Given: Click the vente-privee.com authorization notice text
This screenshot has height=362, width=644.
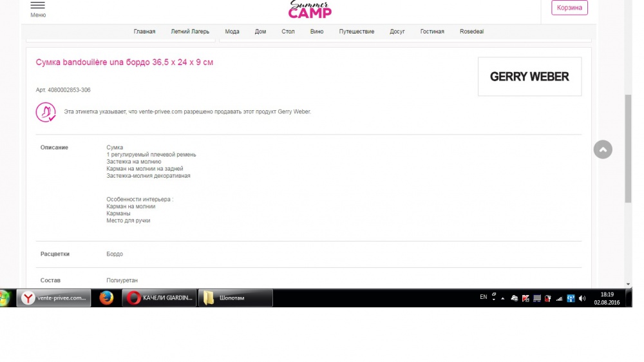Looking at the screenshot, I should [x=187, y=112].
